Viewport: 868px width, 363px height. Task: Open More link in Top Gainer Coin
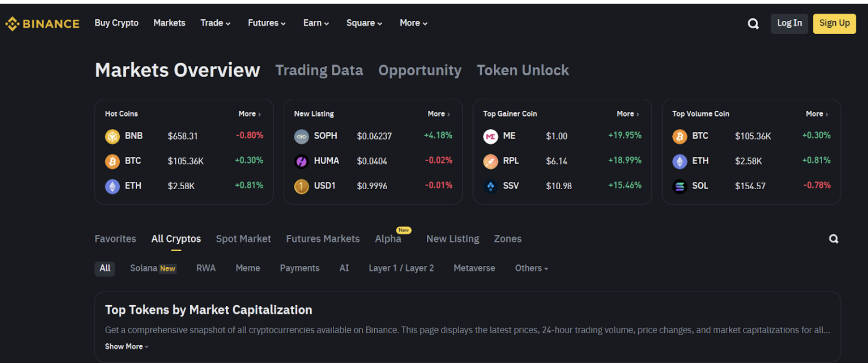pyautogui.click(x=627, y=114)
